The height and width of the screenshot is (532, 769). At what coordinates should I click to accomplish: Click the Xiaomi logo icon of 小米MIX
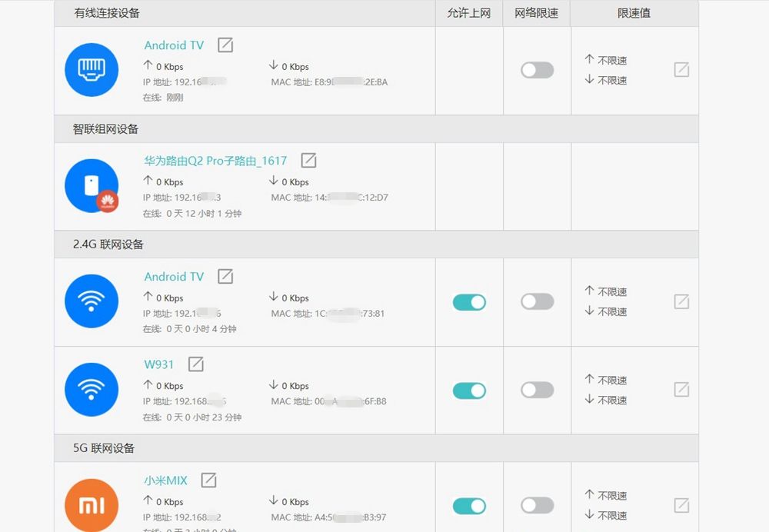point(92,506)
